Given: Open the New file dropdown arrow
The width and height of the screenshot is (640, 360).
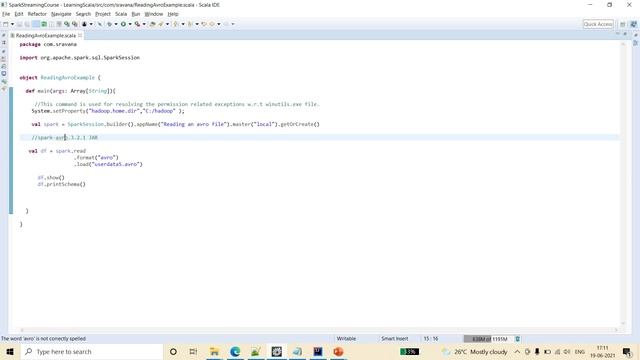Looking at the screenshot, I should (13, 24).
